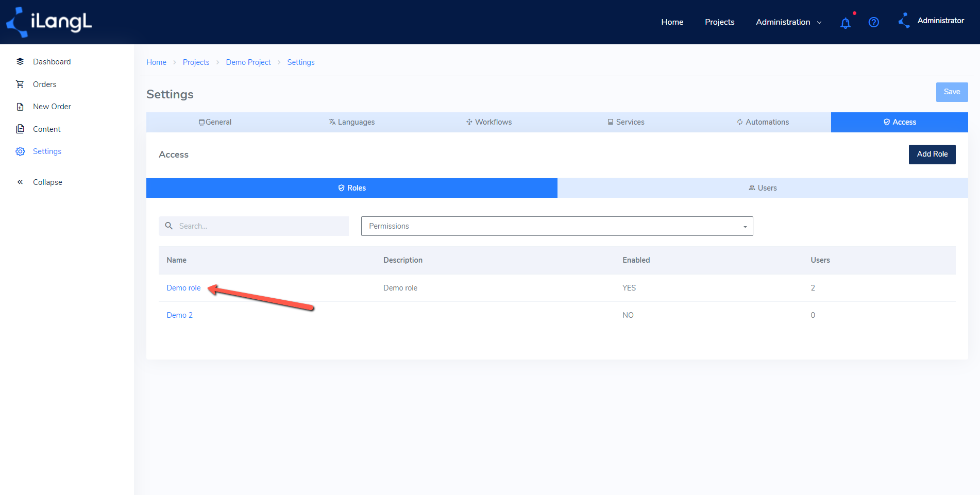Select the Dashboard icon in sidebar
The image size is (980, 495).
[20, 61]
